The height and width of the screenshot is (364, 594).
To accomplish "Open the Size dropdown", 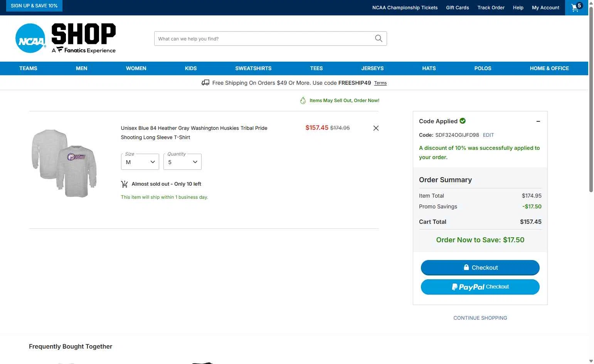I will pyautogui.click(x=140, y=162).
